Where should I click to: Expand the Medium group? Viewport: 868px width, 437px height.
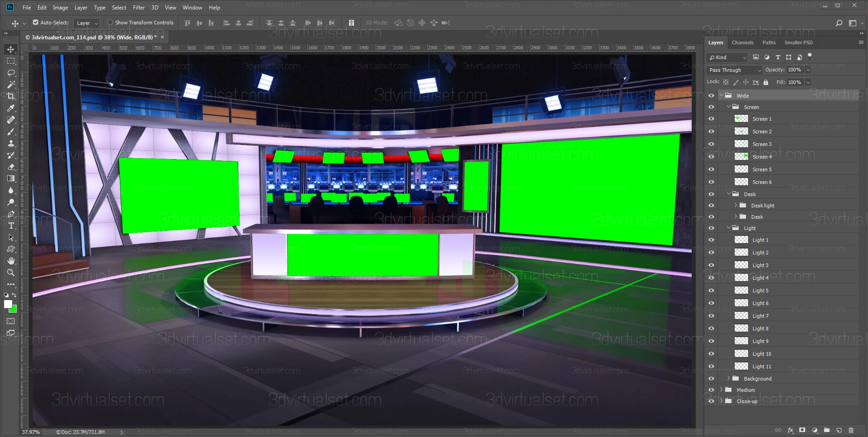(x=721, y=390)
